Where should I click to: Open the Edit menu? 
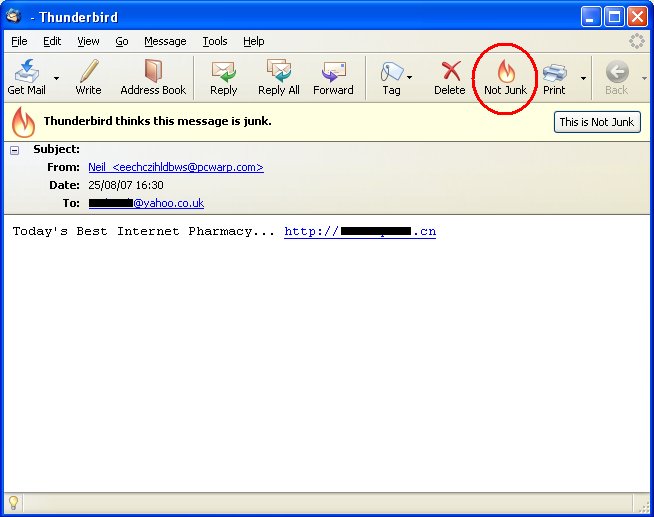(52, 41)
